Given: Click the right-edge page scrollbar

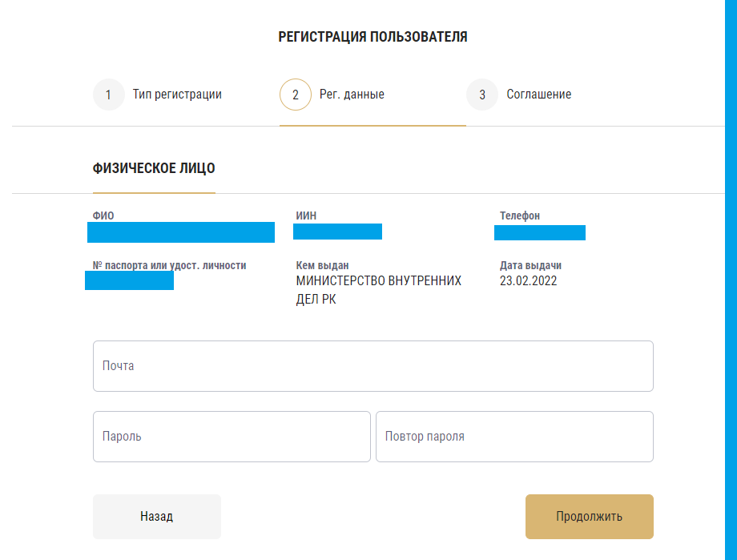Looking at the screenshot, I should [x=731, y=280].
